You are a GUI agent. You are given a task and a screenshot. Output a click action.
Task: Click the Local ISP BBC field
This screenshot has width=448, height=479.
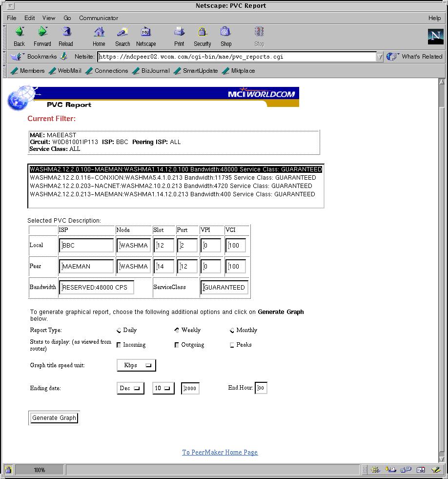coord(86,245)
